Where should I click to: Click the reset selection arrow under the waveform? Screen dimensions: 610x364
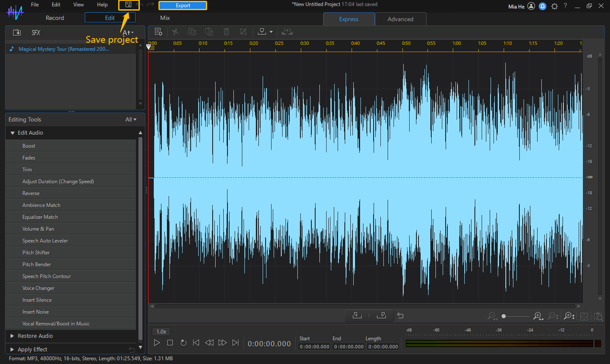(400, 316)
